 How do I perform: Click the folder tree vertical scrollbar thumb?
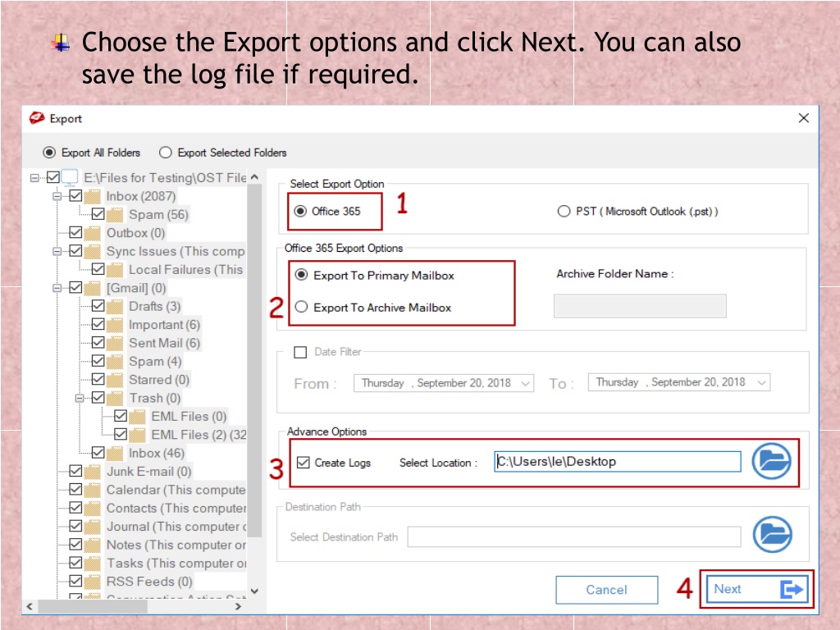[x=254, y=360]
